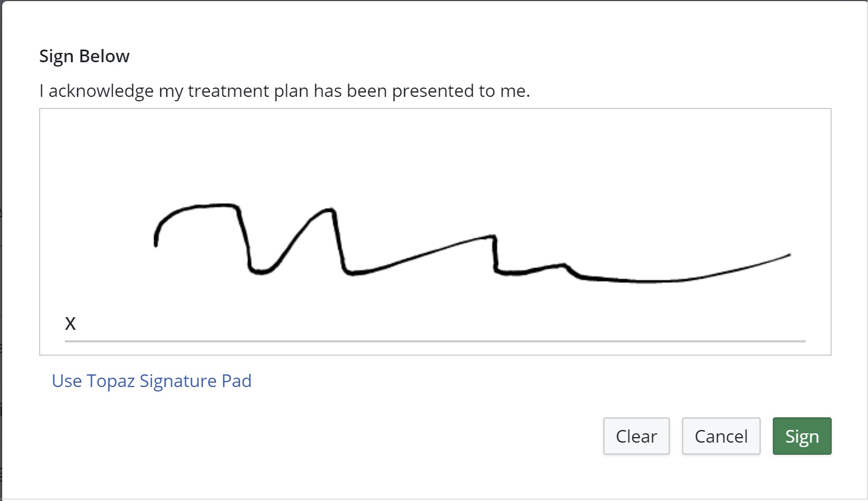Click the tail end of the signature
The image size is (868, 501).
pyautogui.click(x=790, y=255)
